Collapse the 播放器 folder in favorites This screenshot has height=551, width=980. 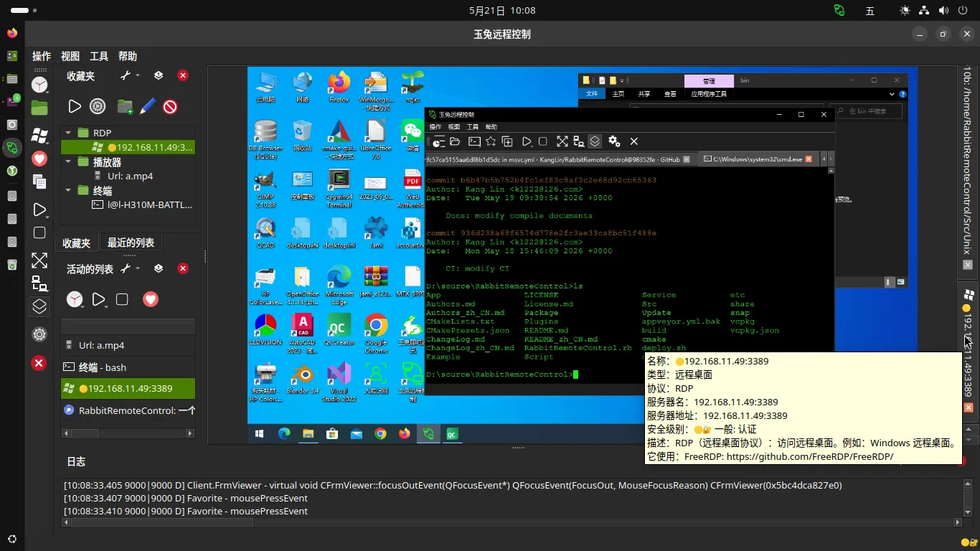[69, 161]
